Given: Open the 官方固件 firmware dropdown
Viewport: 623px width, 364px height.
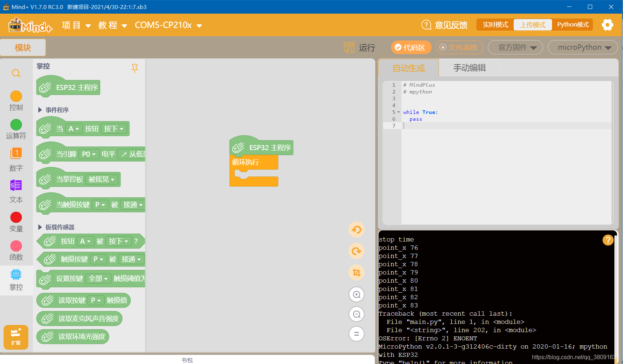Looking at the screenshot, I should 515,47.
